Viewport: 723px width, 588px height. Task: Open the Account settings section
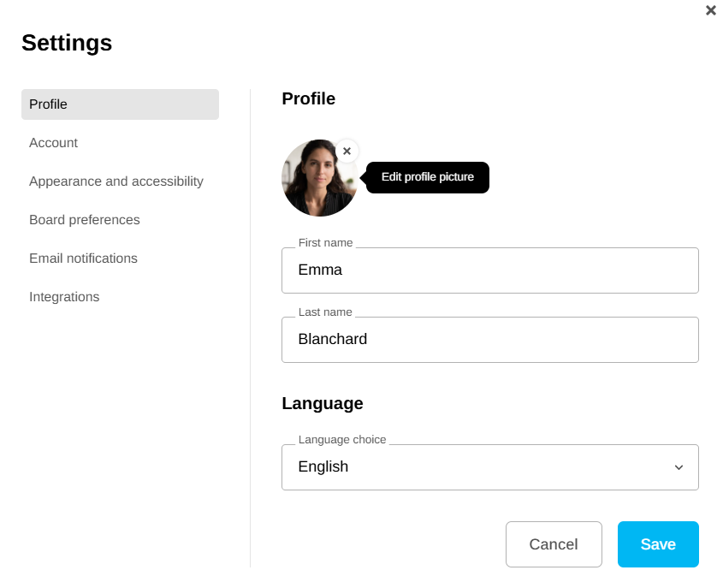coord(53,143)
